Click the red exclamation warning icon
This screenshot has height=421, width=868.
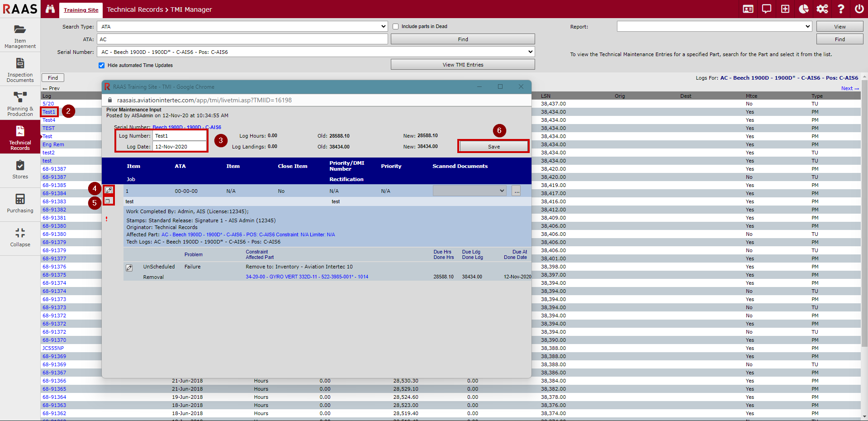pyautogui.click(x=107, y=219)
